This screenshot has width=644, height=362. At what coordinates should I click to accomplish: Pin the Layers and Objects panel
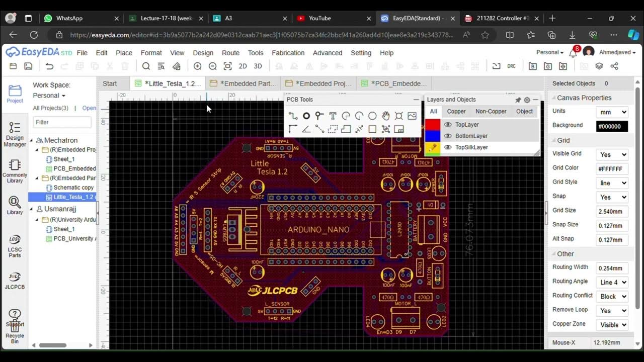point(518,100)
